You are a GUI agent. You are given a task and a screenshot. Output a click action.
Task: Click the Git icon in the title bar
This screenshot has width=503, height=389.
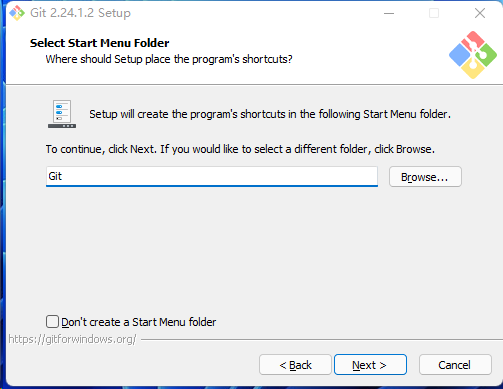point(17,13)
